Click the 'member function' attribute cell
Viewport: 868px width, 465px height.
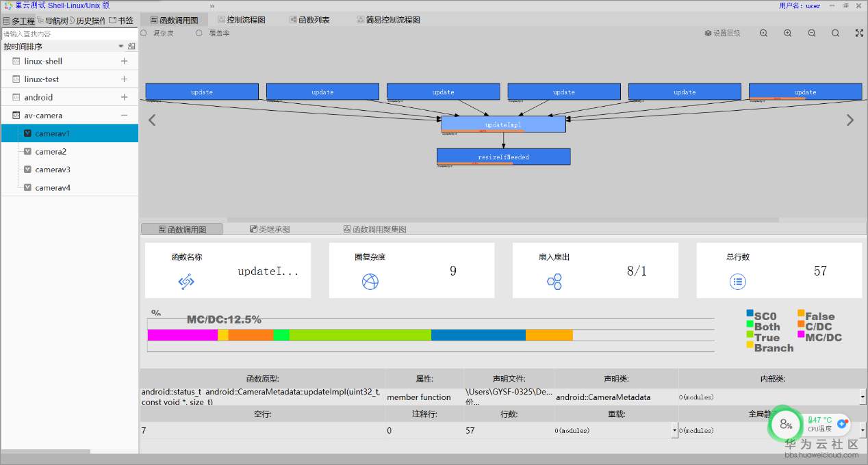click(424, 397)
